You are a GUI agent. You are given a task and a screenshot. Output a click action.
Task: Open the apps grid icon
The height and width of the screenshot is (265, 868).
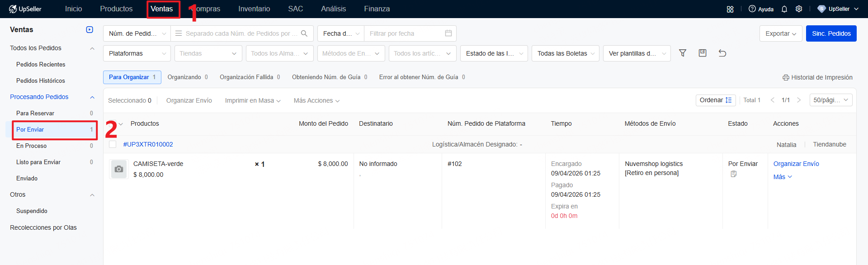pos(730,9)
